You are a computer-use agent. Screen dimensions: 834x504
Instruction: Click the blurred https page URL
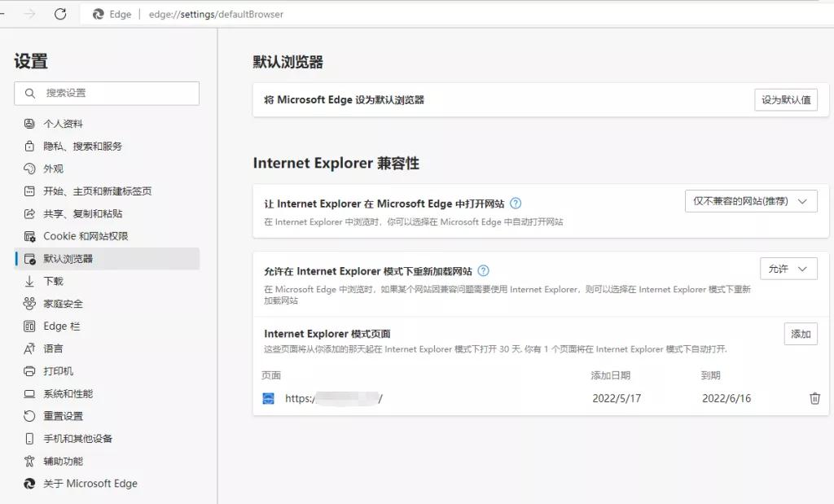click(x=333, y=398)
